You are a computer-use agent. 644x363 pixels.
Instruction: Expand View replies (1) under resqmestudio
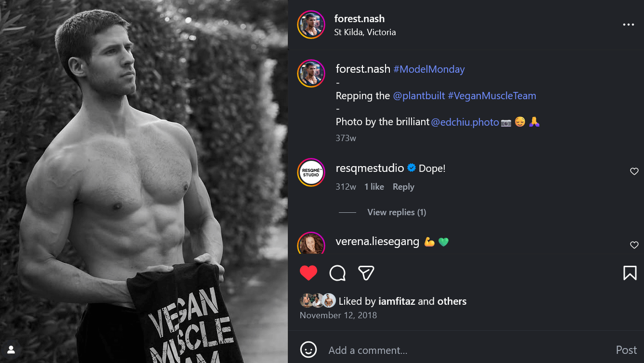pyautogui.click(x=397, y=212)
